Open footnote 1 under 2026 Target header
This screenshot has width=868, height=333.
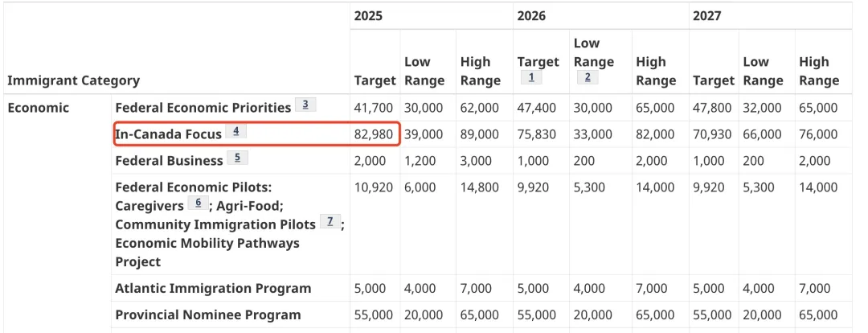(x=531, y=78)
